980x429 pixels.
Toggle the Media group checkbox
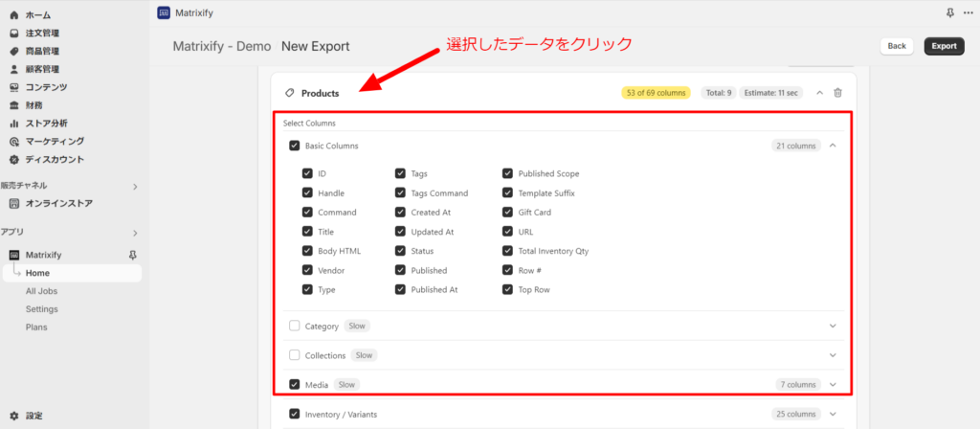[x=295, y=385]
